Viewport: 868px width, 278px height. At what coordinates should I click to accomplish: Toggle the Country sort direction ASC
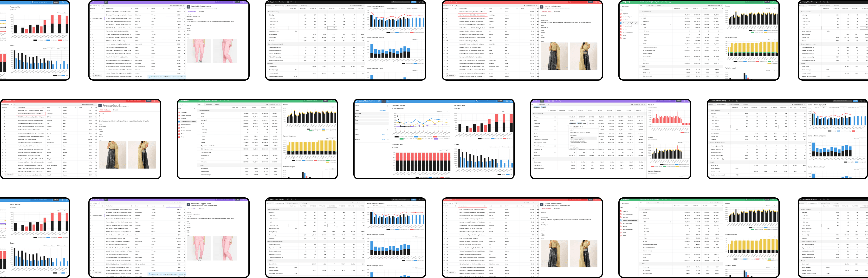tap(384, 135)
